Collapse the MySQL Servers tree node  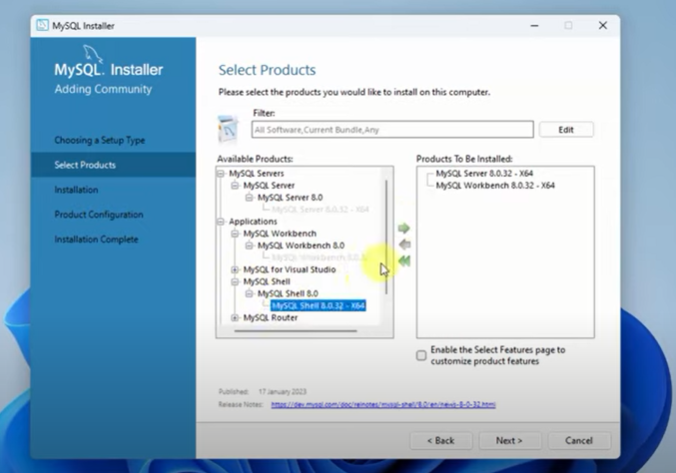coord(221,173)
